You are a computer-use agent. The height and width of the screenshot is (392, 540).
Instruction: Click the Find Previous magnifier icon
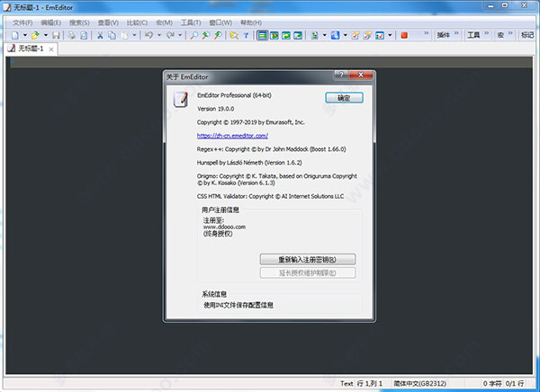(205, 35)
